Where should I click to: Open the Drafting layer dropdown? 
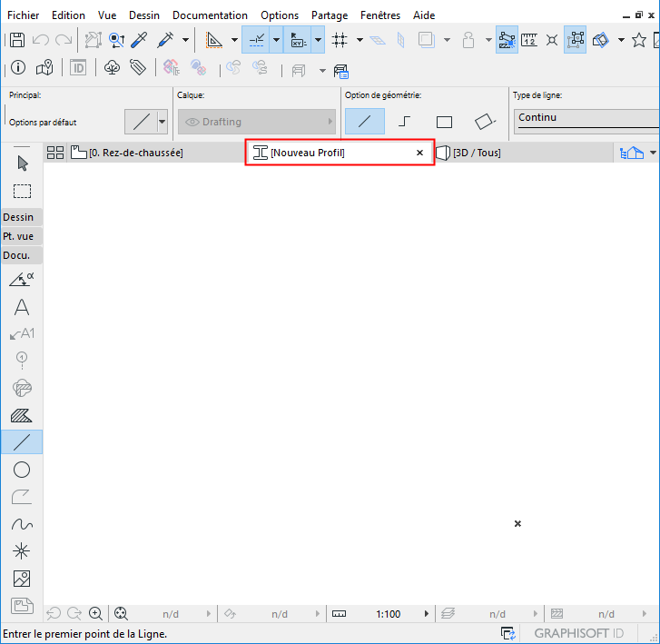(257, 122)
